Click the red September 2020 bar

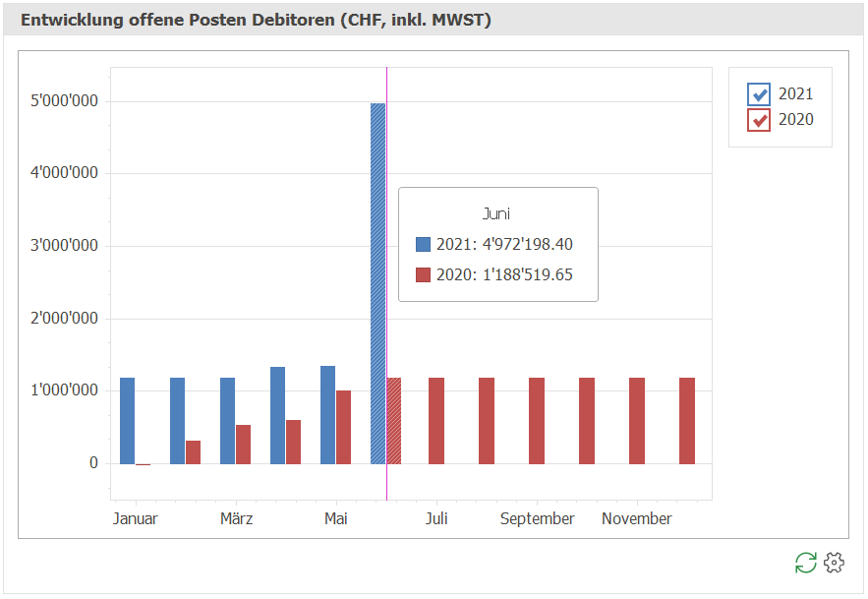click(x=537, y=421)
